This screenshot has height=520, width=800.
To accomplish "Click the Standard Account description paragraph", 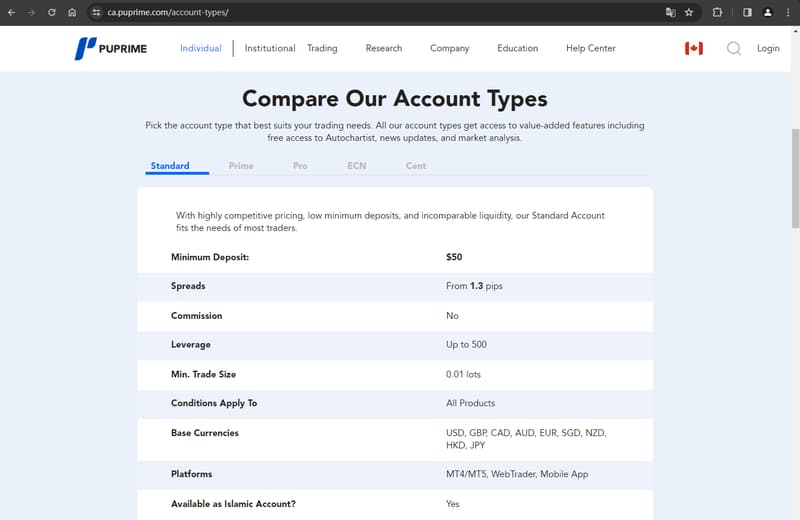I will pyautogui.click(x=390, y=221).
